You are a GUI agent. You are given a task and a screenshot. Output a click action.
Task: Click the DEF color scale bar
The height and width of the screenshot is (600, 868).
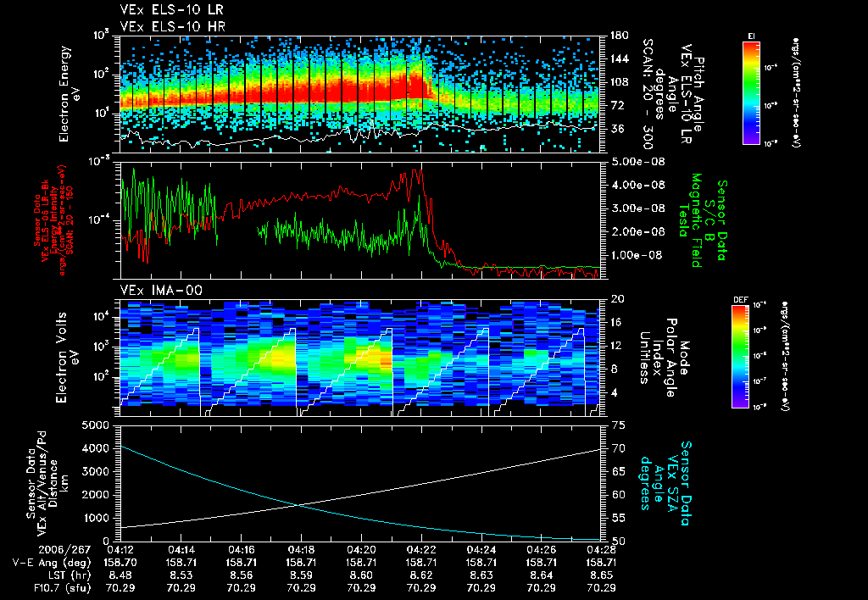740,357
